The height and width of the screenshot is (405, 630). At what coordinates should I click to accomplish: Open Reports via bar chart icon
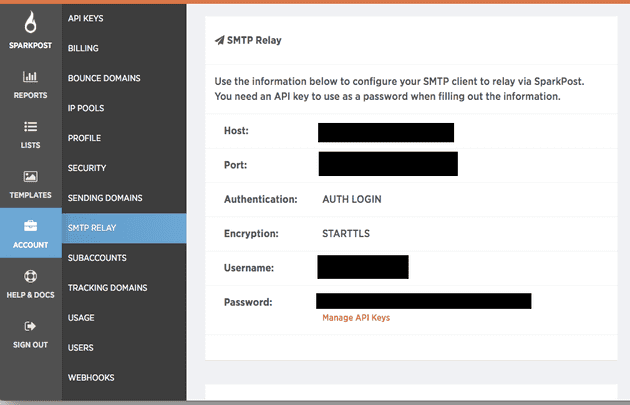[30, 76]
